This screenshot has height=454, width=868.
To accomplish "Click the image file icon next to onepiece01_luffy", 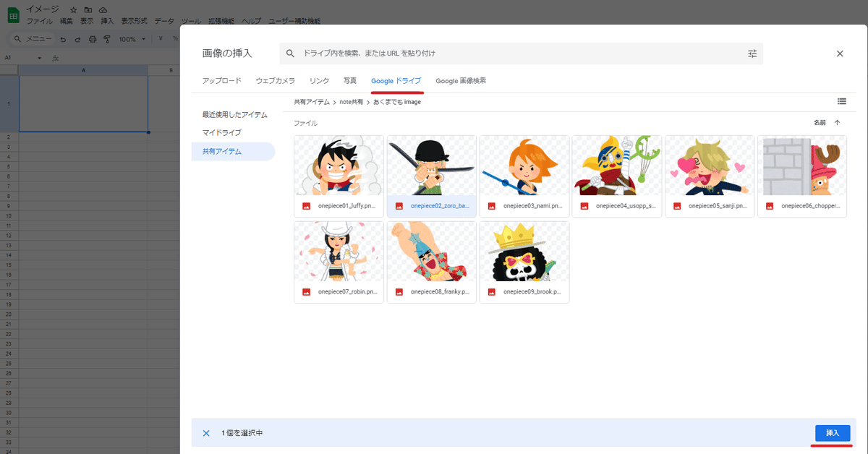I will [x=307, y=206].
